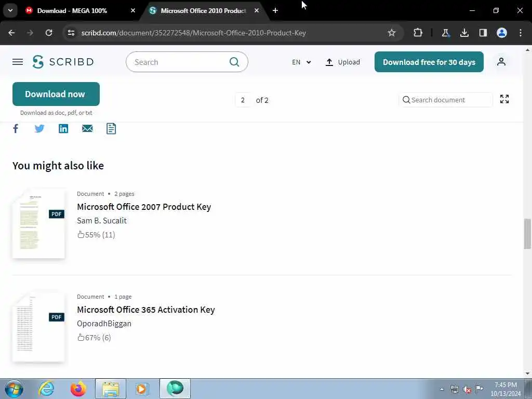Image resolution: width=532 pixels, height=399 pixels.
Task: Launch Firefox from taskbar
Action: point(78,389)
